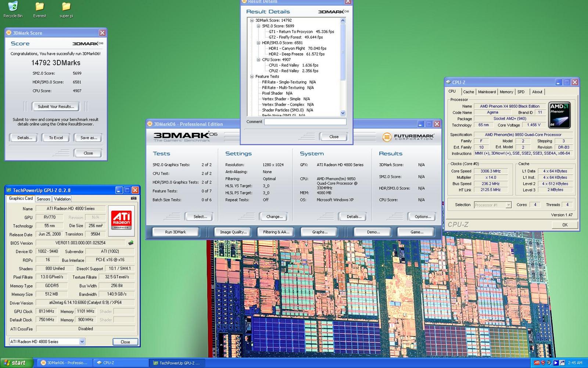
Task: Click the dotted tray icon beside the clock
Action: click(562, 363)
